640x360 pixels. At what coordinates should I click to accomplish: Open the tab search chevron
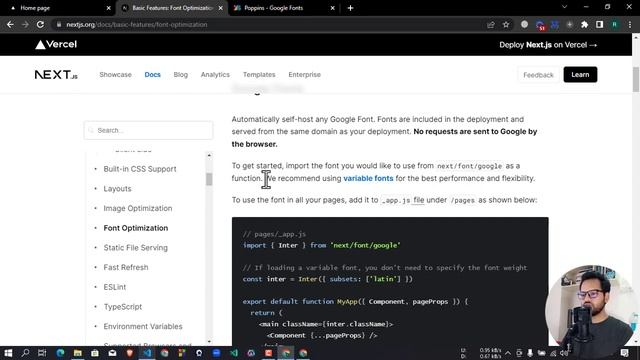point(564,7)
